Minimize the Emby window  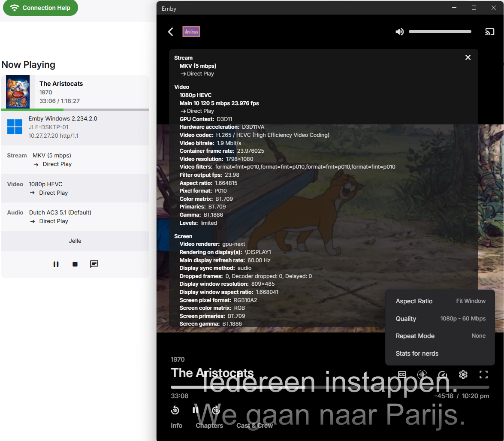click(x=454, y=8)
